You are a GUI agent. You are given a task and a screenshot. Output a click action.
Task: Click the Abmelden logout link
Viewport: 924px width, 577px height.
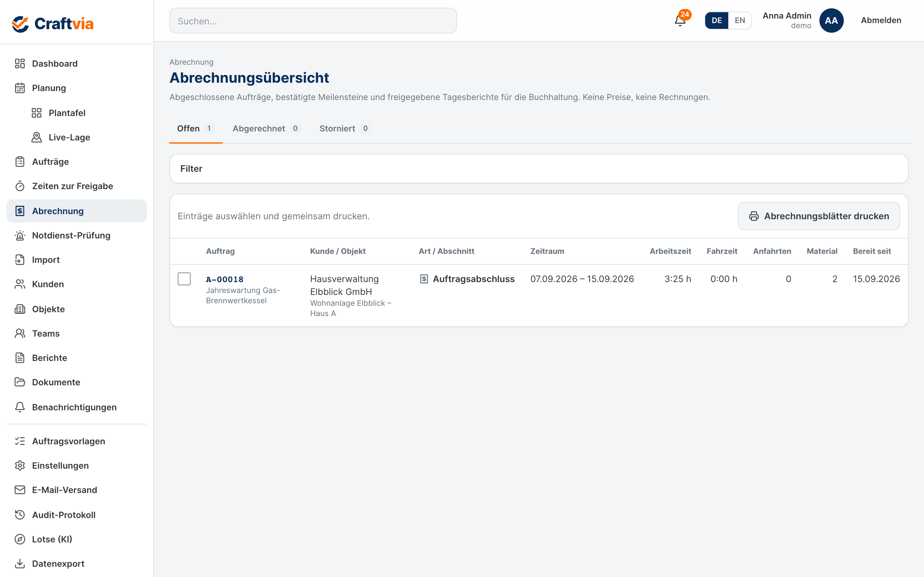click(881, 21)
